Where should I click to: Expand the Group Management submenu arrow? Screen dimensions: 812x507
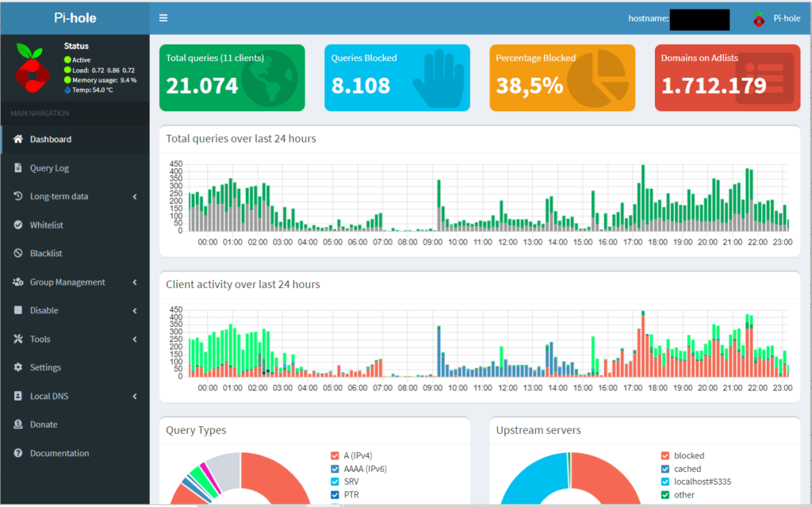(135, 282)
